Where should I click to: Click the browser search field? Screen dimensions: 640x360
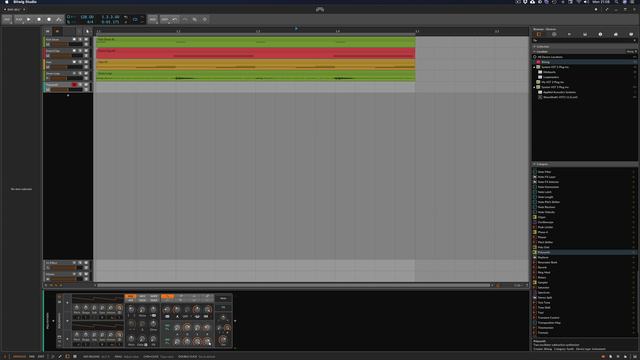coord(584,40)
